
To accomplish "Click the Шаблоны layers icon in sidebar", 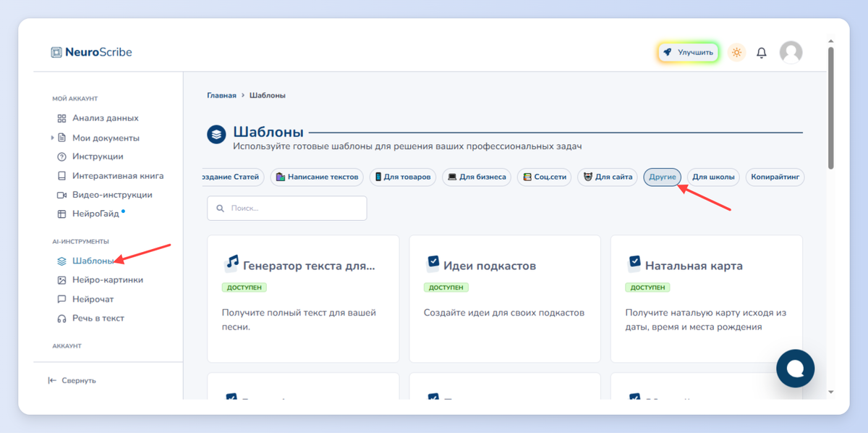I will (x=61, y=261).
